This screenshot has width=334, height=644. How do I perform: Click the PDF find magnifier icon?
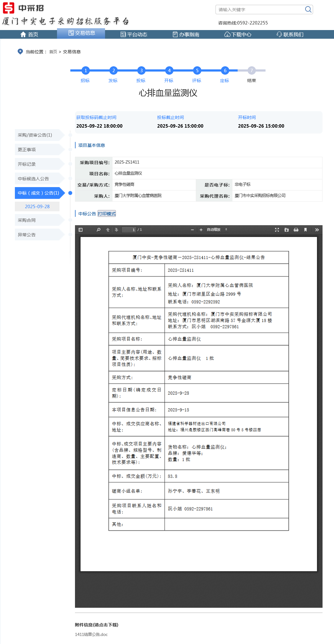(x=99, y=230)
